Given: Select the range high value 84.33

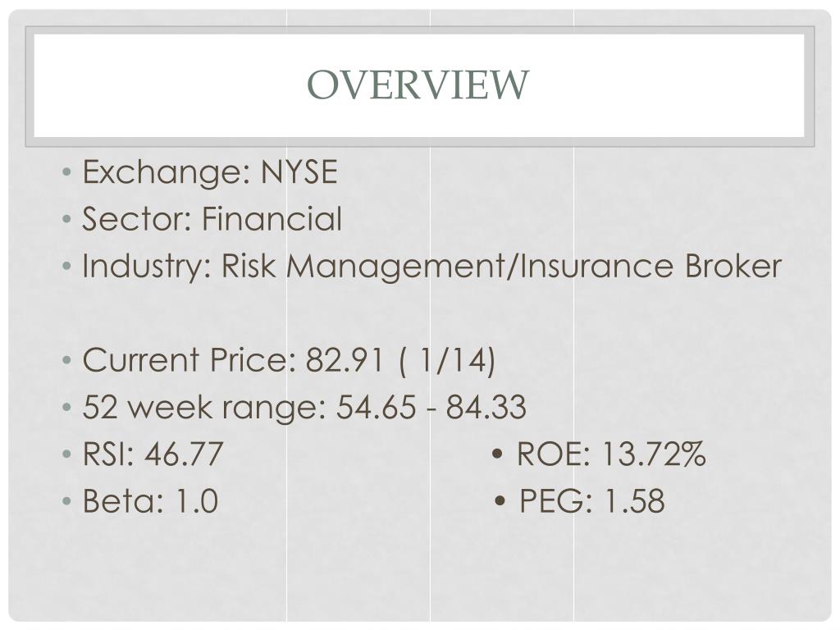Looking at the screenshot, I should [486, 408].
